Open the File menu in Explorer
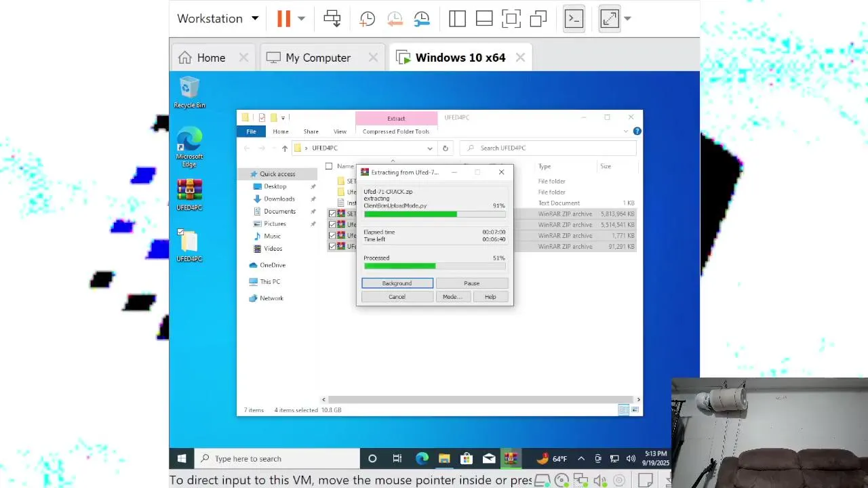This screenshot has height=488, width=868. [x=251, y=131]
